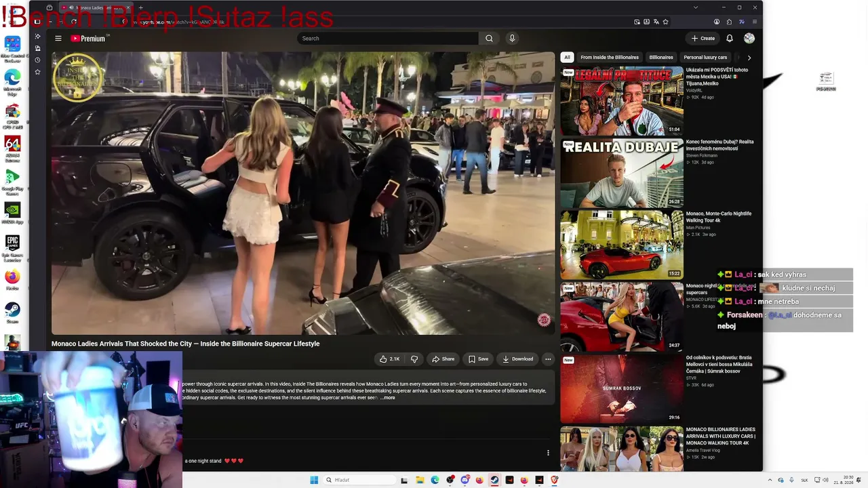Open Brave browser from the taskbar
The width and height of the screenshot is (868, 488).
click(554, 480)
